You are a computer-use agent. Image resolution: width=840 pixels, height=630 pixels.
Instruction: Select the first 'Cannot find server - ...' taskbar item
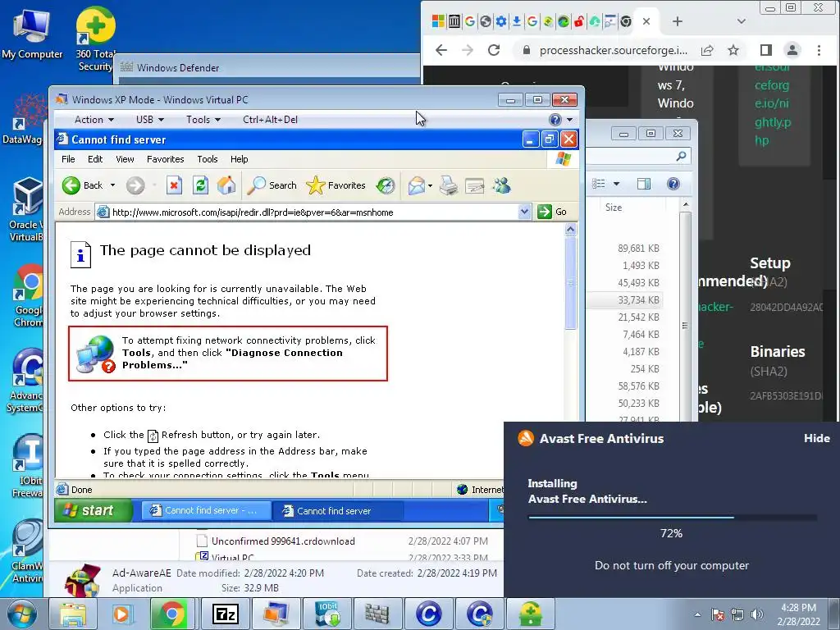(x=206, y=510)
